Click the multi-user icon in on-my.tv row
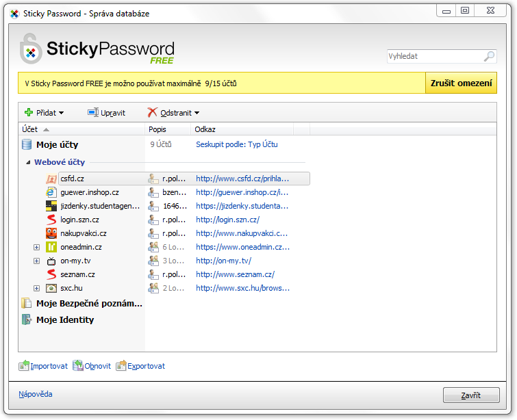This screenshot has height=420, width=517. 153,261
